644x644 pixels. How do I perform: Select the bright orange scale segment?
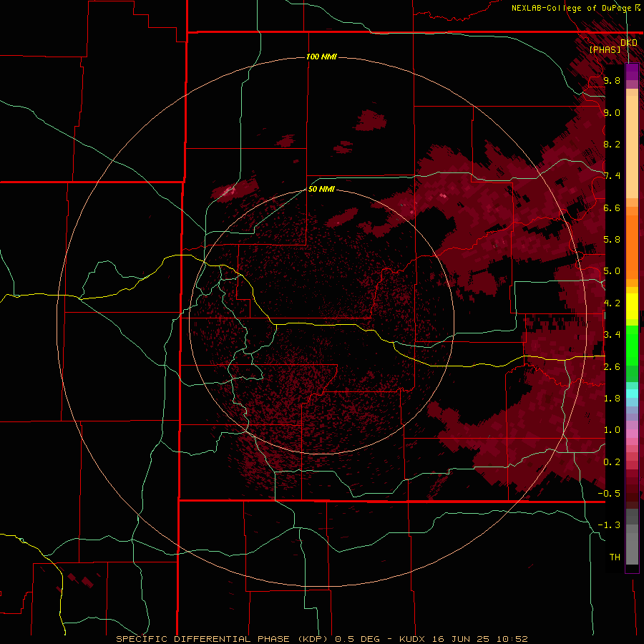[x=632, y=243]
